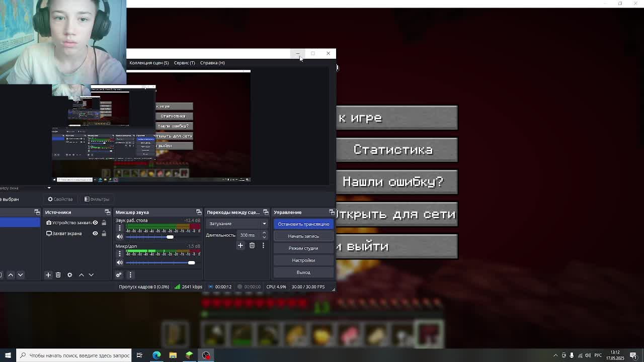Add a scene transition with plus icon
644x362 pixels.
pos(240,245)
